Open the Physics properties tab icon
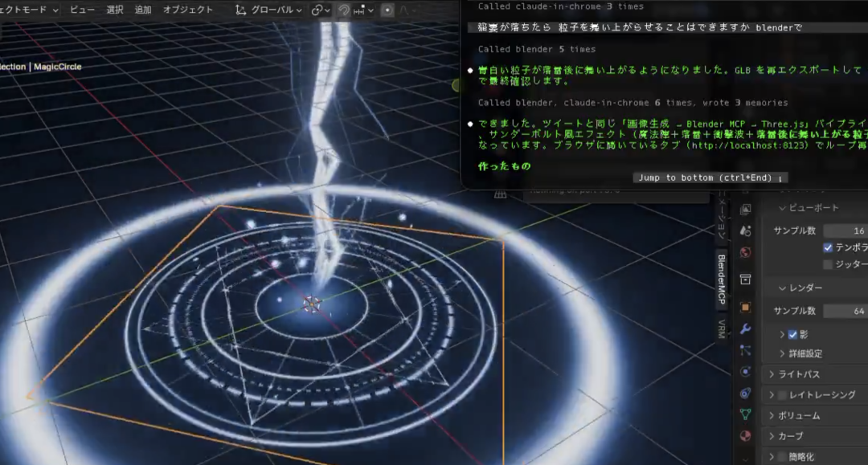 (x=746, y=371)
